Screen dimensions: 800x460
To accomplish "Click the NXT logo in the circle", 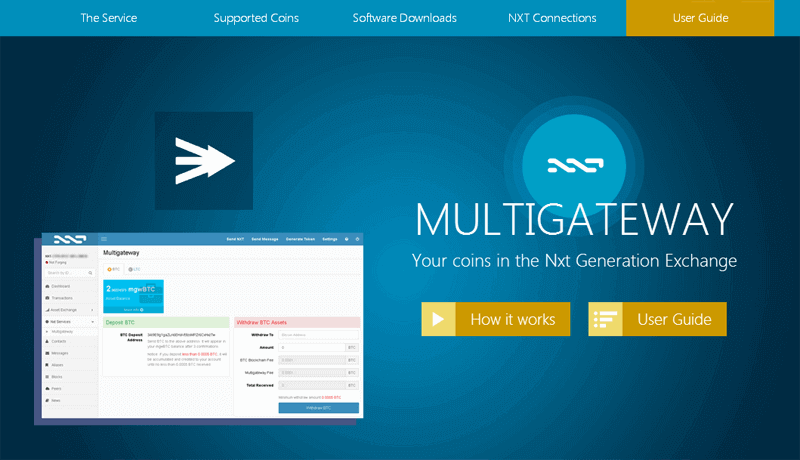I will pos(574,165).
